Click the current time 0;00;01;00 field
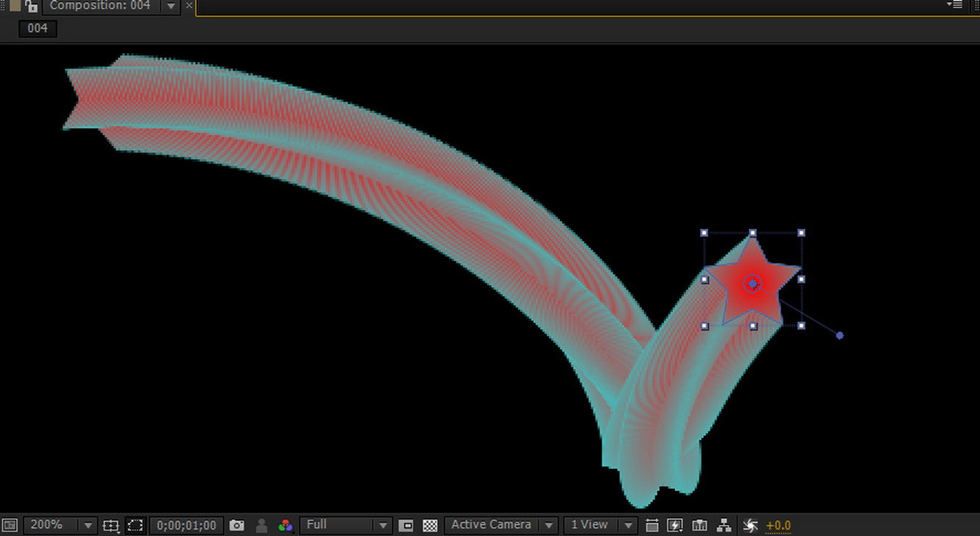Viewport: 980px width, 536px height. 186,525
